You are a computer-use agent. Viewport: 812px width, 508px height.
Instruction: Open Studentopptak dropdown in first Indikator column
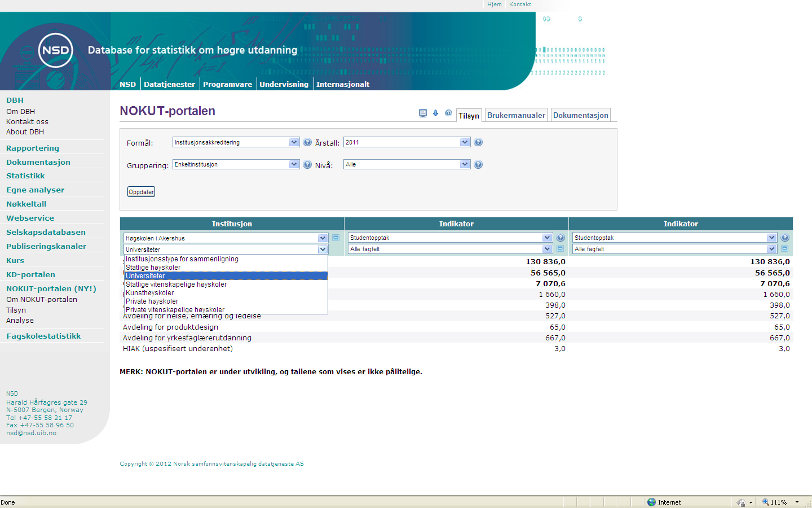click(x=450, y=238)
